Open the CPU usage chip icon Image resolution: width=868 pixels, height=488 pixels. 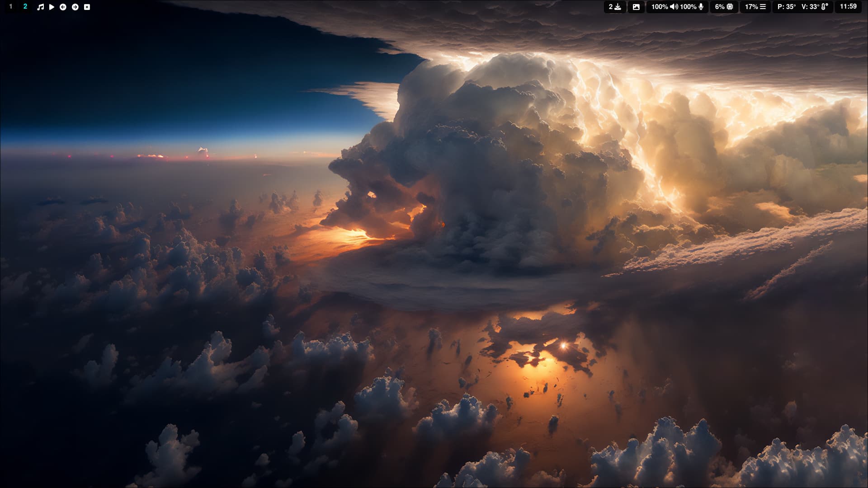click(x=730, y=7)
